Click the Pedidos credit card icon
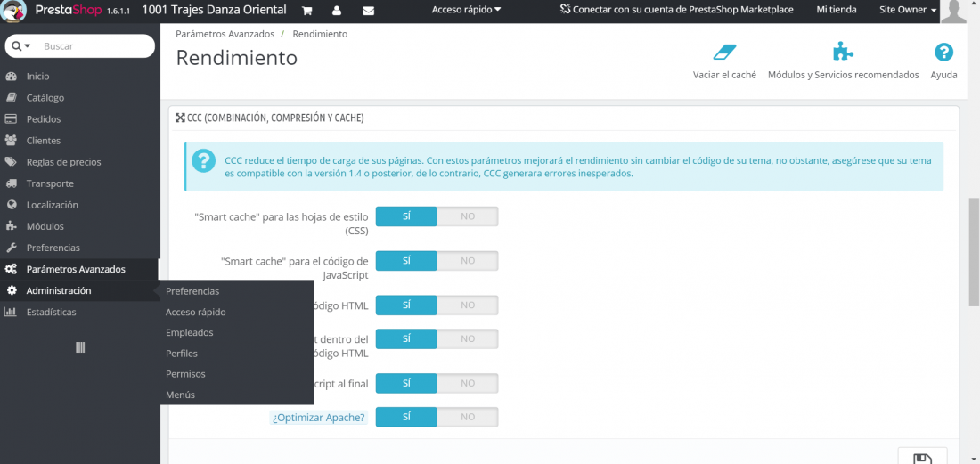This screenshot has height=464, width=980. pyautogui.click(x=11, y=118)
